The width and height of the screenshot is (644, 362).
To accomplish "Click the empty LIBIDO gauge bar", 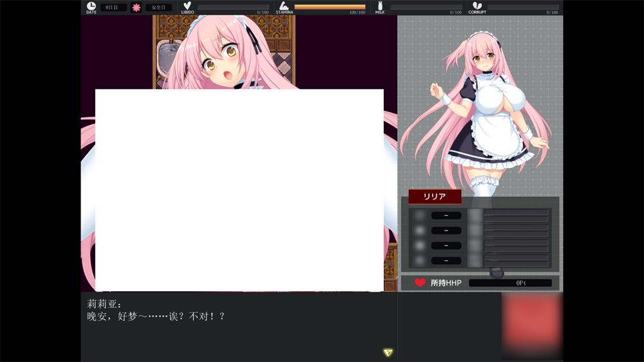I will (233, 7).
